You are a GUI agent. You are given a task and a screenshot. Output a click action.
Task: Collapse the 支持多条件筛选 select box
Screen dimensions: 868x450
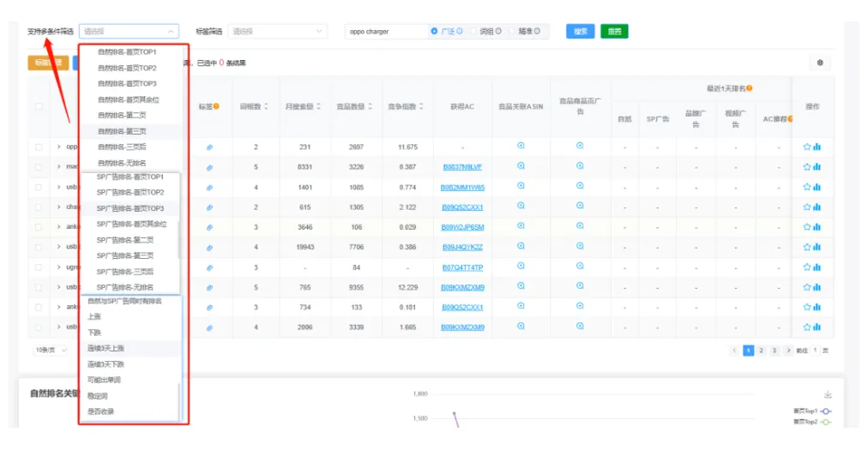129,32
